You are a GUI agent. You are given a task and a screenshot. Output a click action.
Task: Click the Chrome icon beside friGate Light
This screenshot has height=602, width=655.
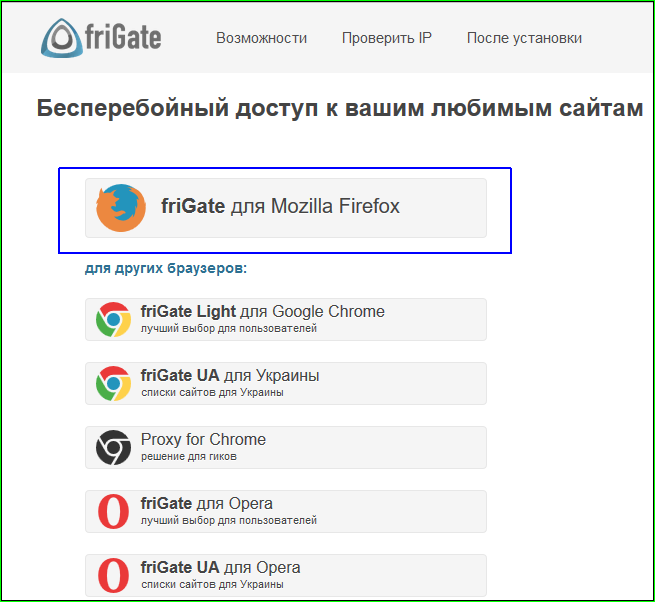(113, 319)
